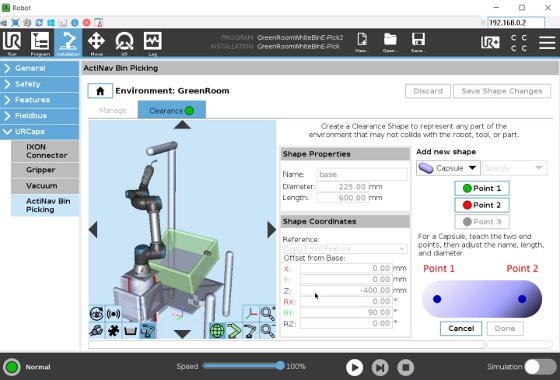Open the I/O tab icon
The width and height of the screenshot is (560, 380).
pyautogui.click(x=124, y=43)
